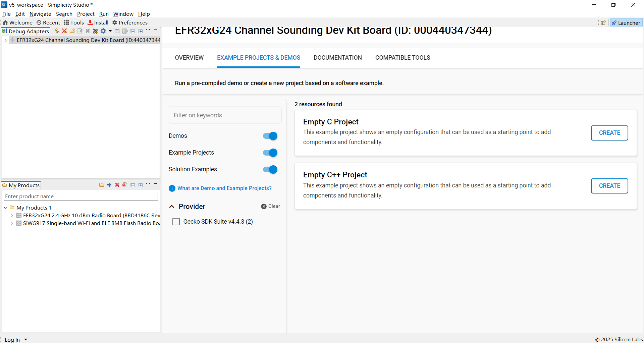Expand the EFR32xG24 Channel Sounding debug adapter
This screenshot has height=343, width=644.
click(6, 40)
